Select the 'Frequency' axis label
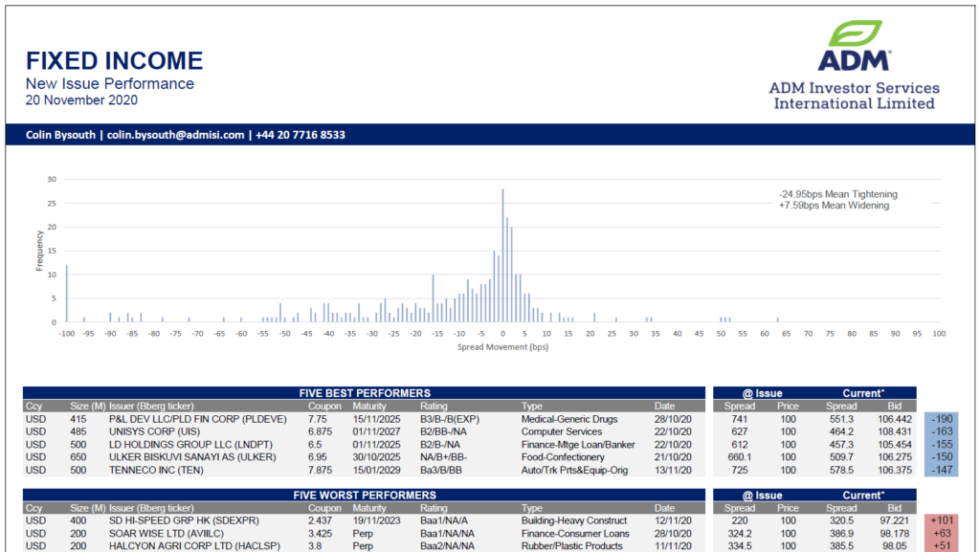Image resolution: width=980 pixels, height=552 pixels. point(39,251)
